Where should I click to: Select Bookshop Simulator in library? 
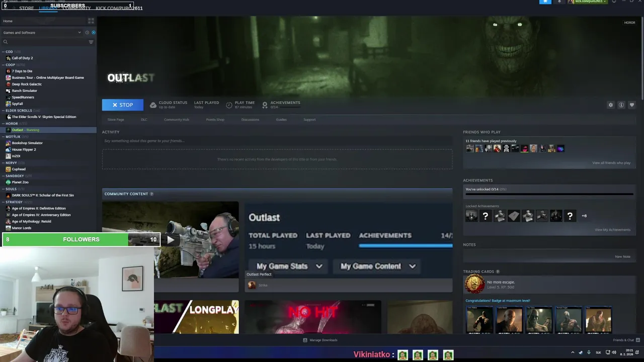tap(27, 143)
